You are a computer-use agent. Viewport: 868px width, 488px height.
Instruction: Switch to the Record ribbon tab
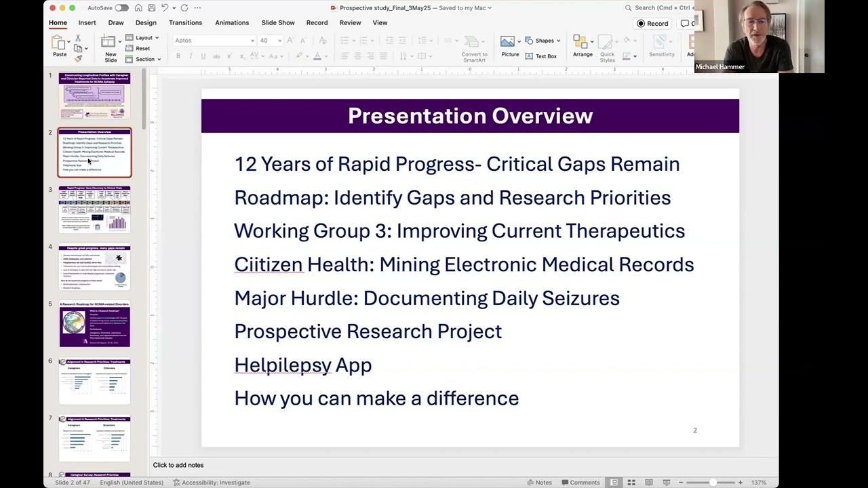[317, 22]
